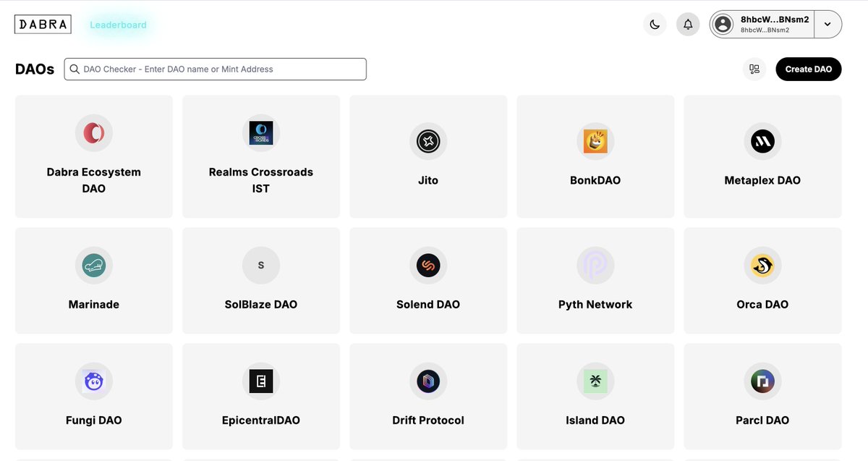Open the Pyth Network name label
The image size is (868, 461).
click(x=595, y=305)
